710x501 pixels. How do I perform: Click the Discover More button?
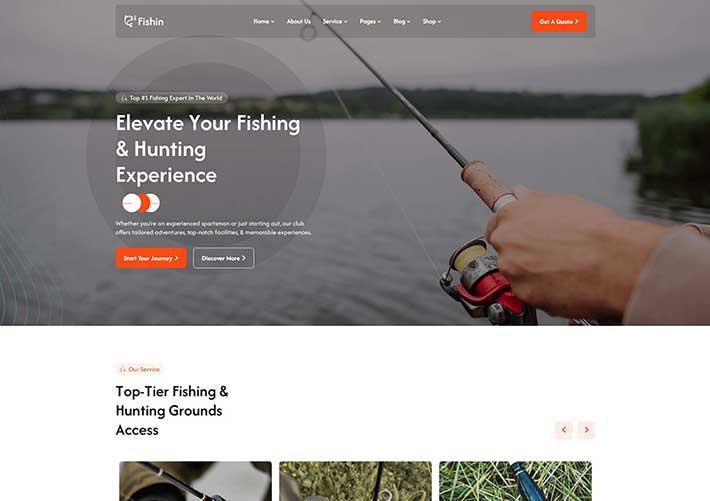point(224,258)
